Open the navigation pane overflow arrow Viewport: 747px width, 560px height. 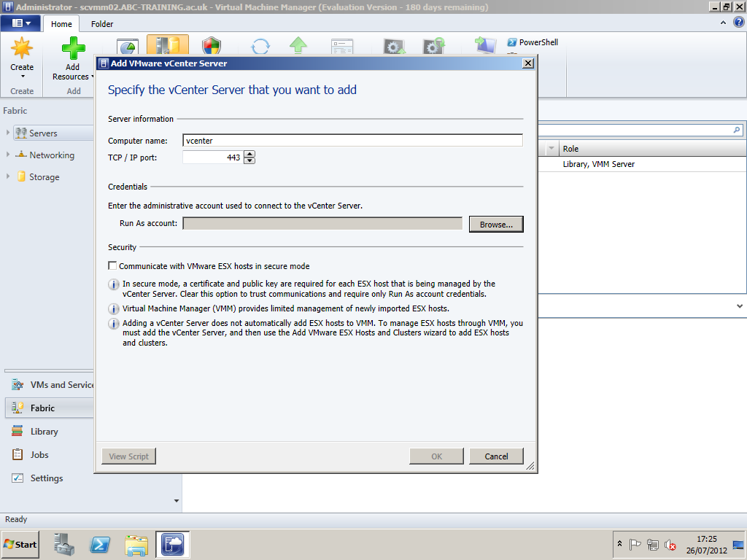177,500
